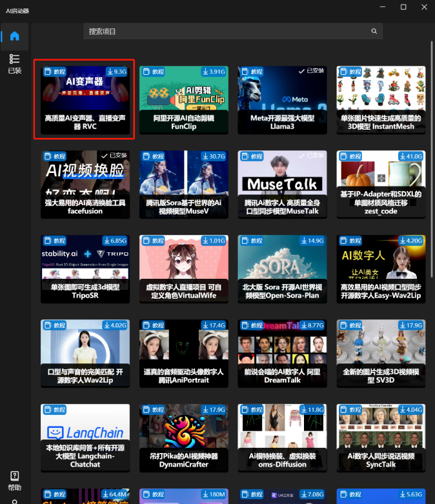
Task: Open the InstantMesh 3D model card
Action: (x=381, y=100)
